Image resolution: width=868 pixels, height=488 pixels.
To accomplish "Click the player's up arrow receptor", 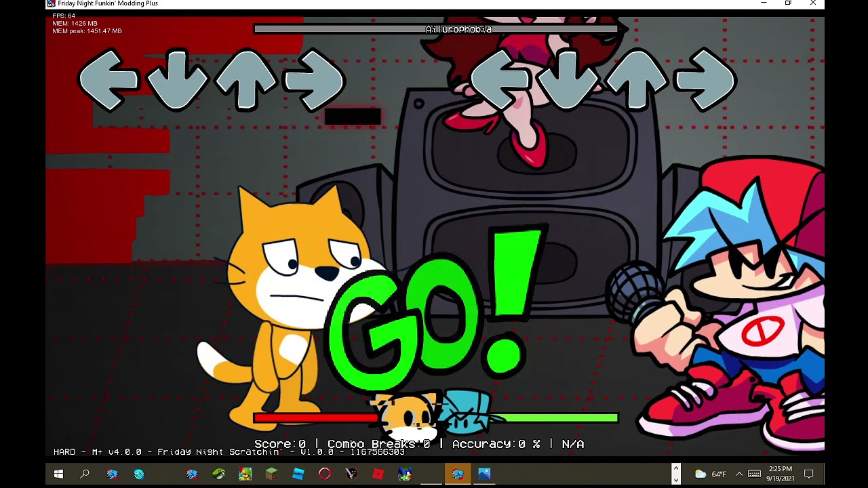I will pos(637,80).
